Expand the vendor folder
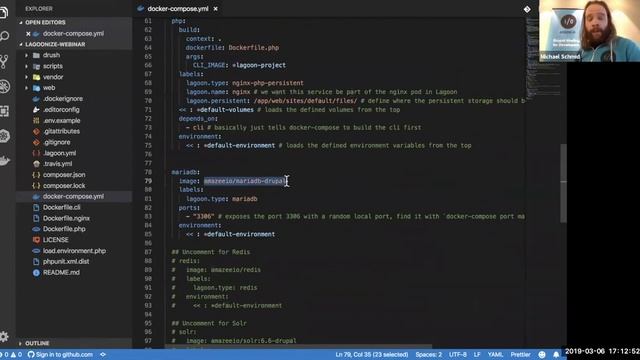 [x=53, y=77]
